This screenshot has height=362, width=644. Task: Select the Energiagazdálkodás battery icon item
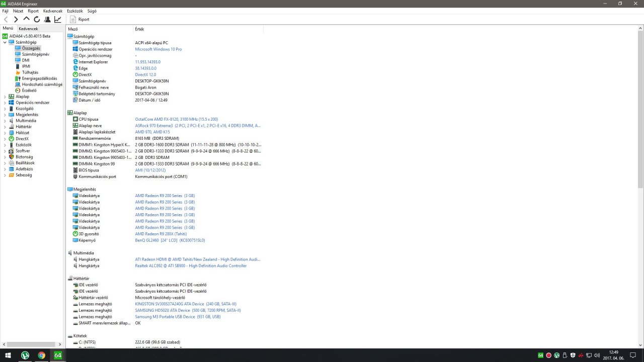tap(18, 78)
